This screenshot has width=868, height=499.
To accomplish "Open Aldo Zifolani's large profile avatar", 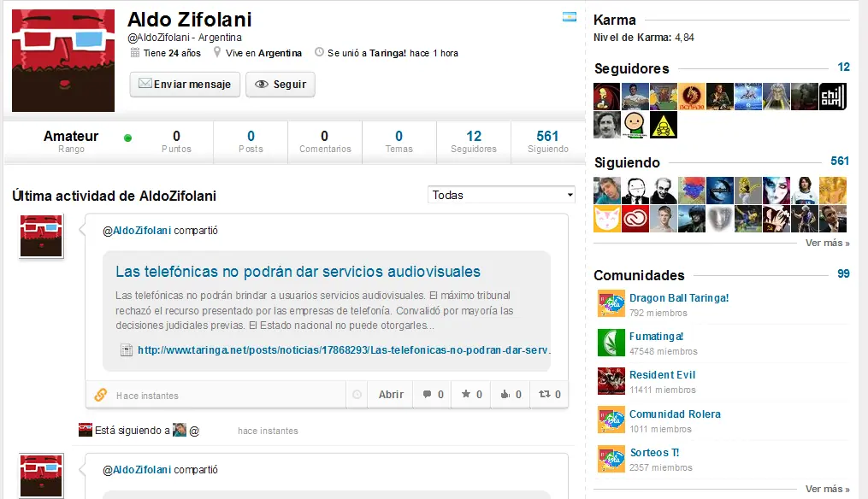I will click(x=63, y=61).
